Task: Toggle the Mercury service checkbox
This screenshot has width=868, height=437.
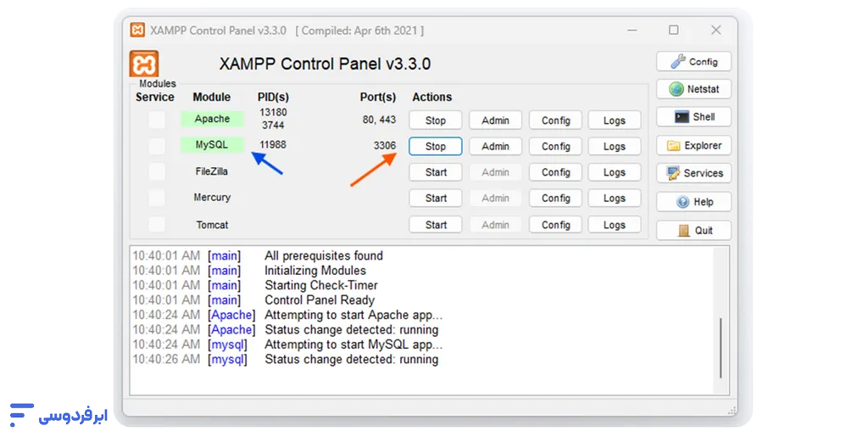Action: click(x=157, y=198)
